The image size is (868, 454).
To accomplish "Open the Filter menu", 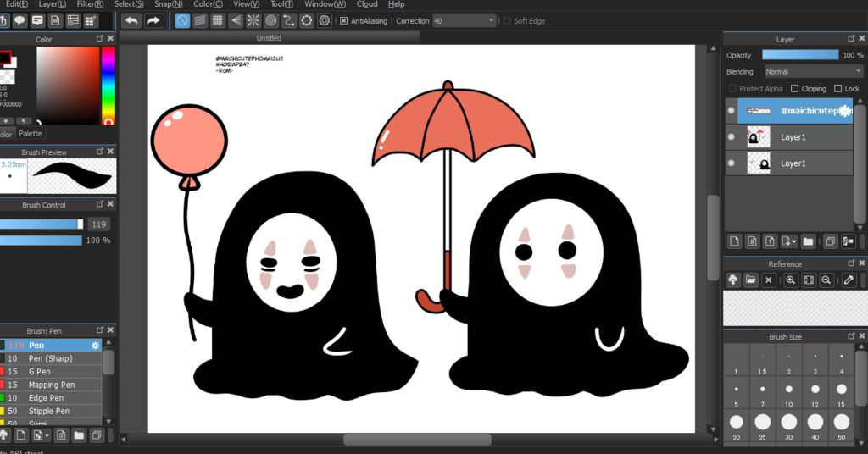I will (90, 4).
